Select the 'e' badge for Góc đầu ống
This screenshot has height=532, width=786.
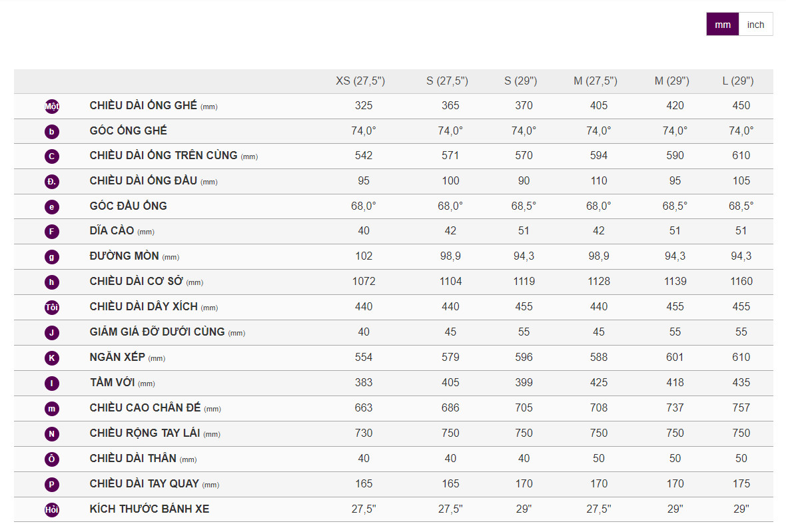pos(52,207)
